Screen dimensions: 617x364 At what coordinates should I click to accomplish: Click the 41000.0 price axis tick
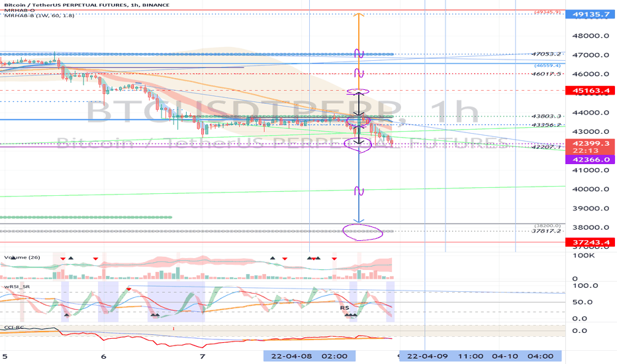[x=591, y=170]
